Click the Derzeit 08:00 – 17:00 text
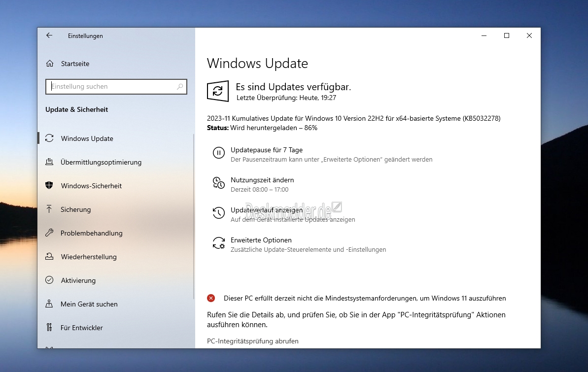The height and width of the screenshot is (372, 588). click(x=260, y=189)
